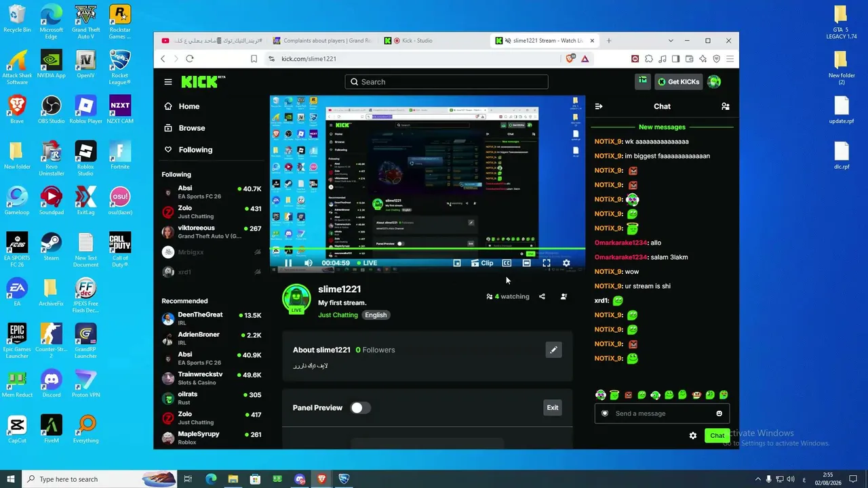Viewport: 868px width, 488px height.
Task: Open Brave Rewards triangle icon
Action: pos(585,59)
